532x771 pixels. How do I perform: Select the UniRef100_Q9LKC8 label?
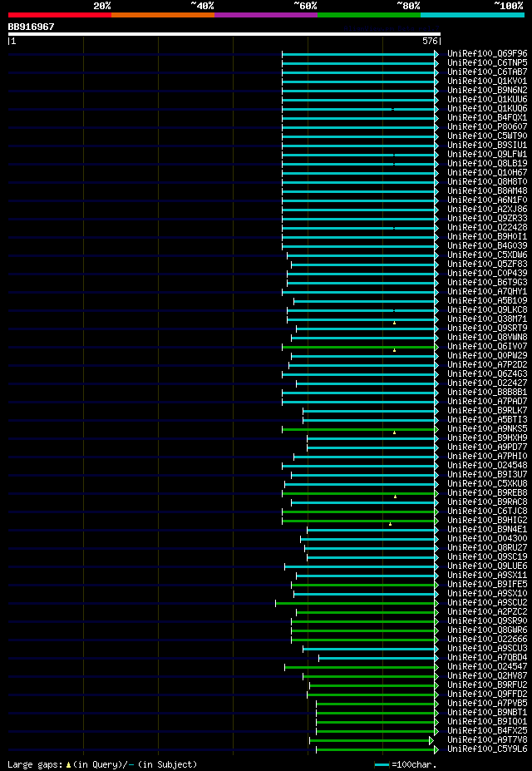coord(487,310)
